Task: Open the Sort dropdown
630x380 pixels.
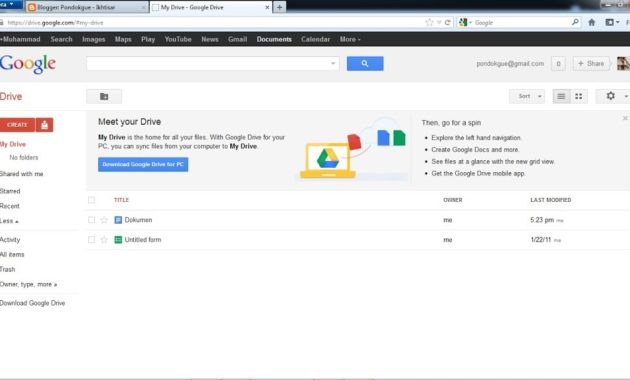Action: click(527, 96)
